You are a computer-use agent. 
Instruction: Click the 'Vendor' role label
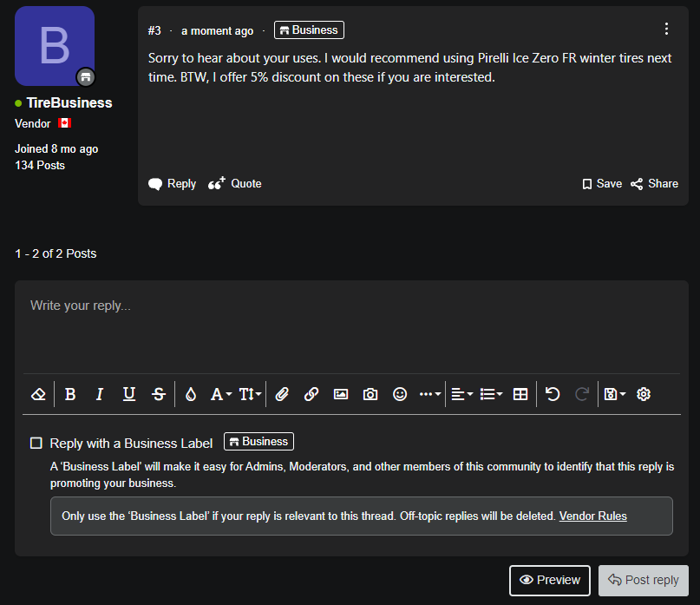tap(33, 124)
